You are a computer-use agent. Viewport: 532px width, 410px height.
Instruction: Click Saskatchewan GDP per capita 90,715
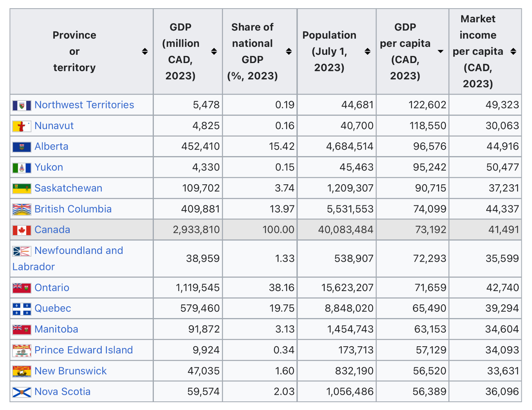pos(431,188)
